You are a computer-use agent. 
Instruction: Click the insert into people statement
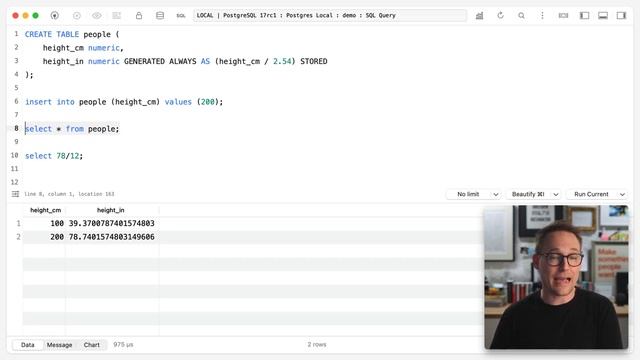click(x=124, y=102)
